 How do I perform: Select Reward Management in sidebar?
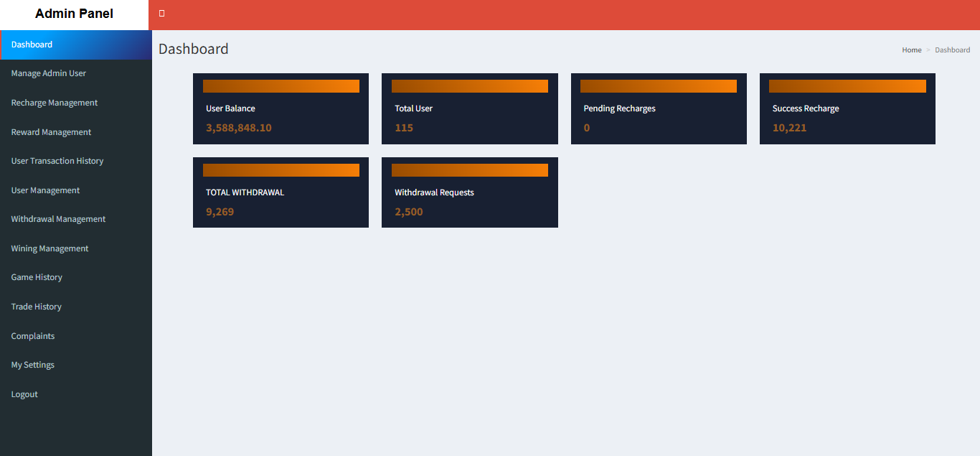(x=52, y=132)
